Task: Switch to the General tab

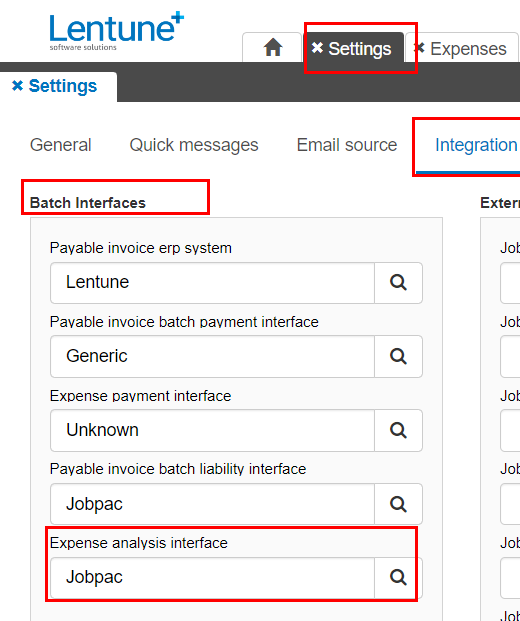Action: click(x=61, y=145)
